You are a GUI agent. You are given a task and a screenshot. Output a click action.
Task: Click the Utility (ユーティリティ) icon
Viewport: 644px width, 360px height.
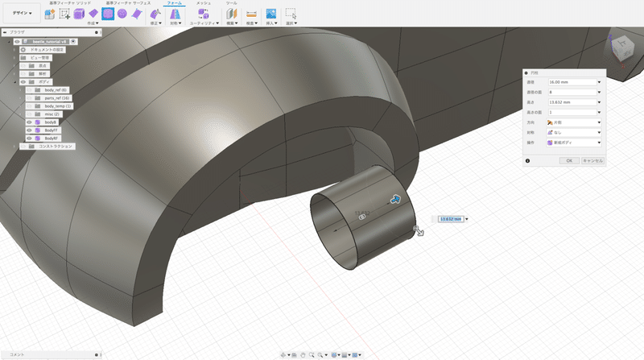pyautogui.click(x=202, y=14)
